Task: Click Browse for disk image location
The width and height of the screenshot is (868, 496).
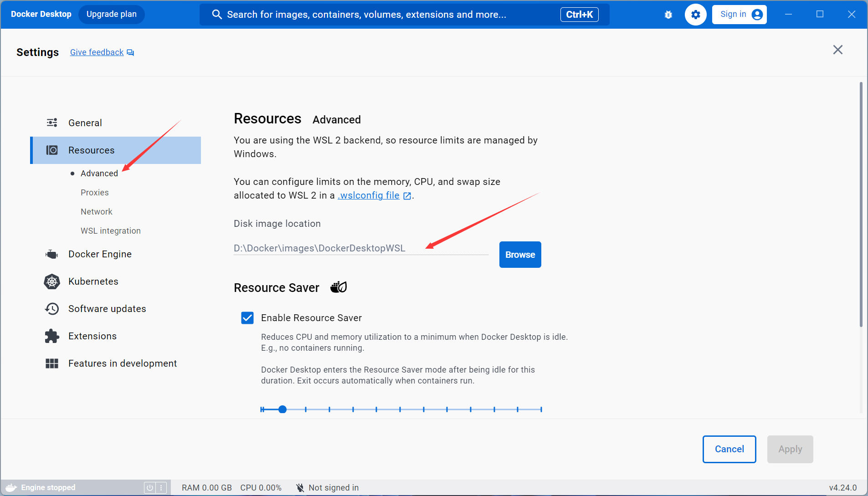Action: 520,255
